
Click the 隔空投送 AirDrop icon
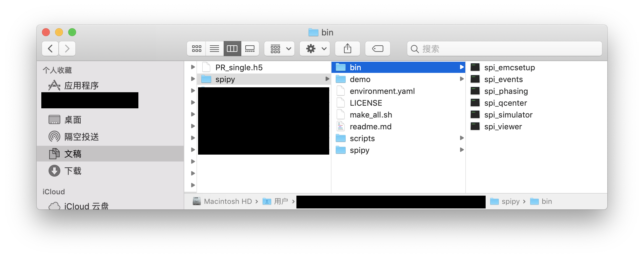pyautogui.click(x=54, y=136)
